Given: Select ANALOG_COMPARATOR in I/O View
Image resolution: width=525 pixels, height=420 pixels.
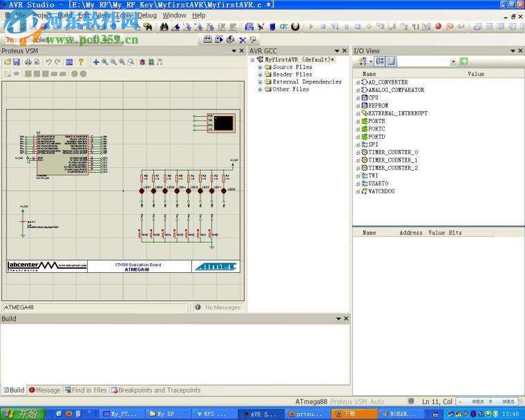Looking at the screenshot, I should [396, 90].
